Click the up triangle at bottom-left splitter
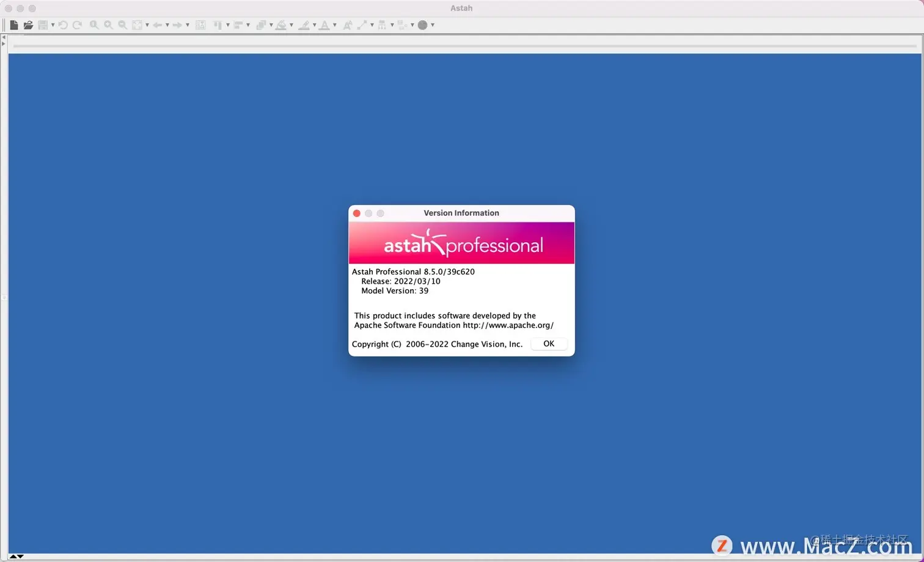The width and height of the screenshot is (924, 562). [13, 556]
